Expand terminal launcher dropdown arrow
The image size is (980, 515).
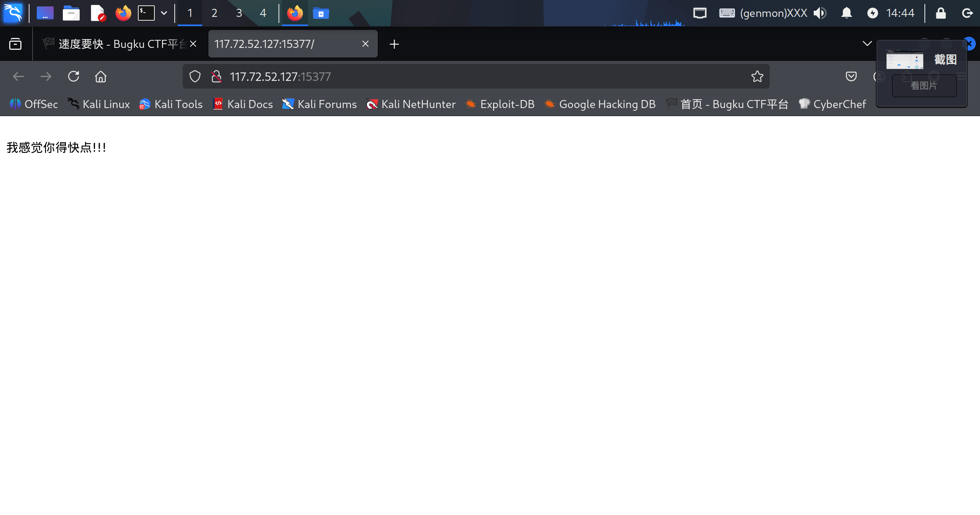coord(164,13)
